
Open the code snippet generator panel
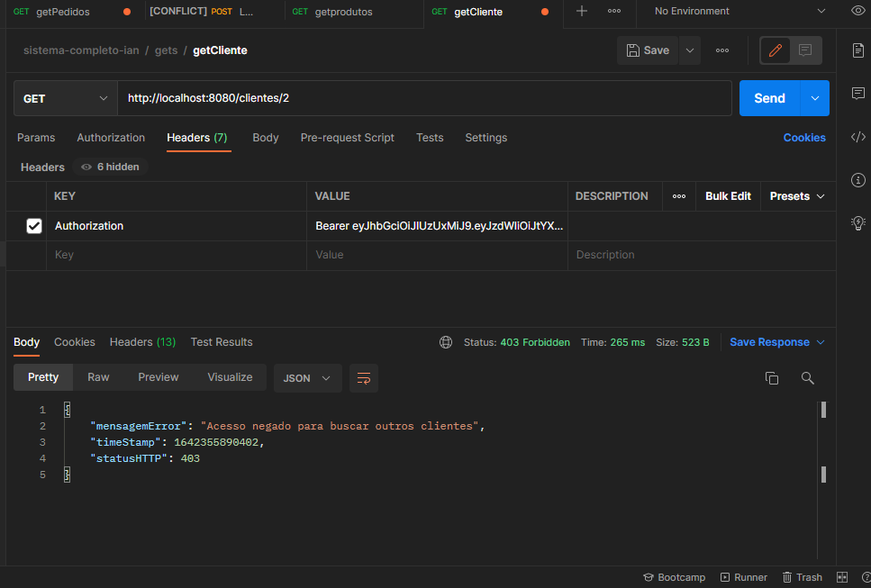[x=857, y=137]
